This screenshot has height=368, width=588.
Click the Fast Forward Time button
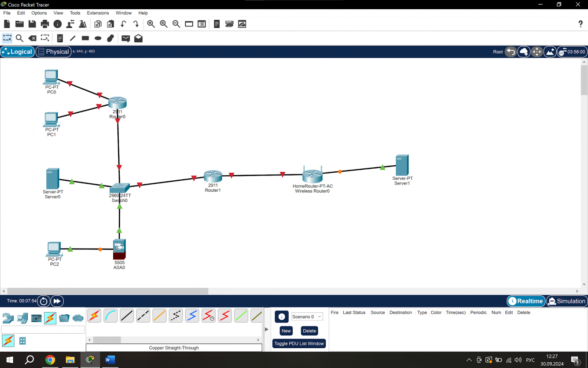tap(57, 301)
